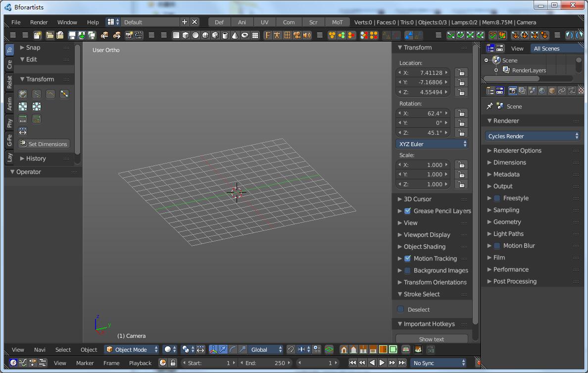Add a torus primitive from the toolbar
Screen dimensions: 588x373
click(x=245, y=35)
